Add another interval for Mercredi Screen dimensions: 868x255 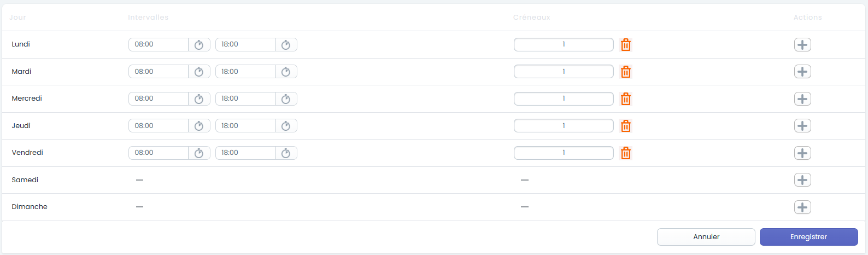coord(802,99)
